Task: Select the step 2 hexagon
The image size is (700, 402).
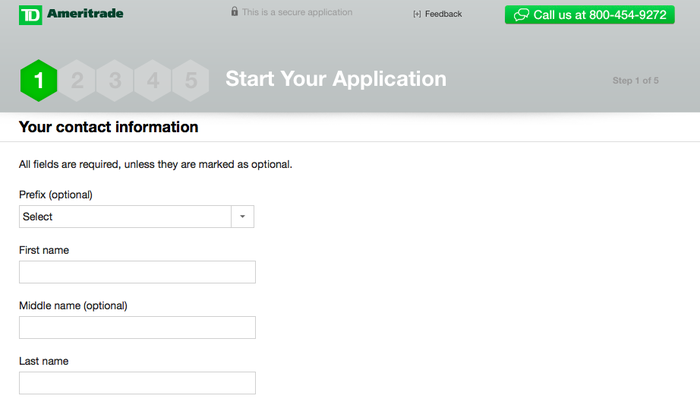Action: pyautogui.click(x=77, y=80)
